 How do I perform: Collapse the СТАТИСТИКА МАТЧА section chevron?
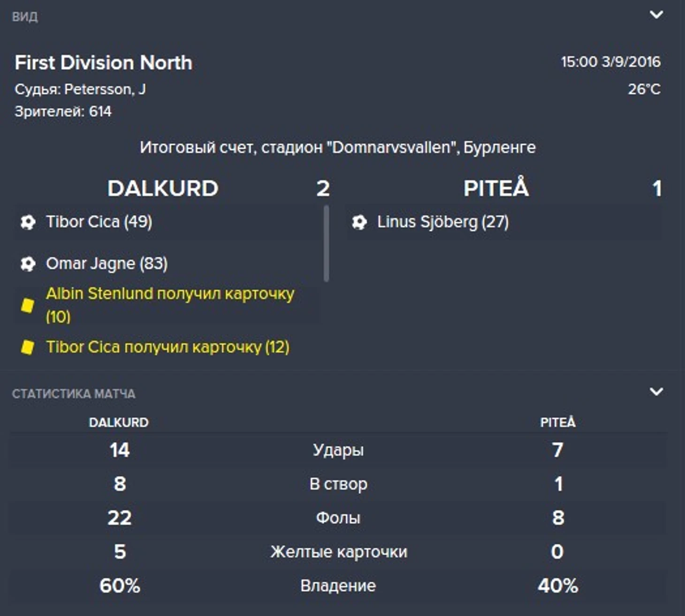point(656,392)
